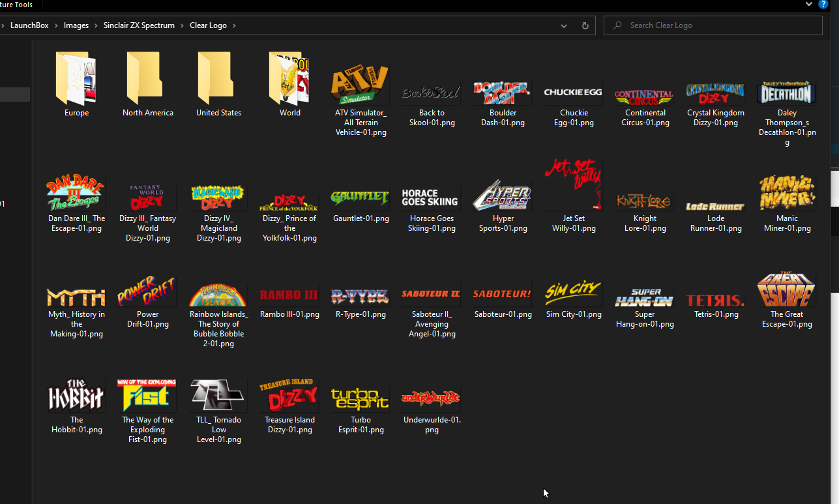Screen dimensions: 839x504
Task: Select Dizzy III Fantasy World Dizzy file
Action: point(148,213)
